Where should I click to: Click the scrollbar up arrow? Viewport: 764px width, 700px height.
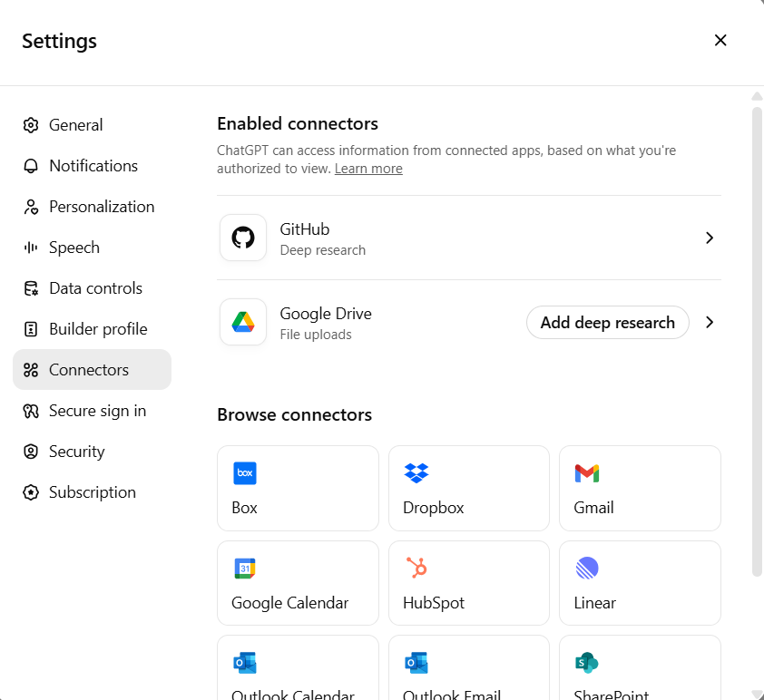(x=757, y=96)
